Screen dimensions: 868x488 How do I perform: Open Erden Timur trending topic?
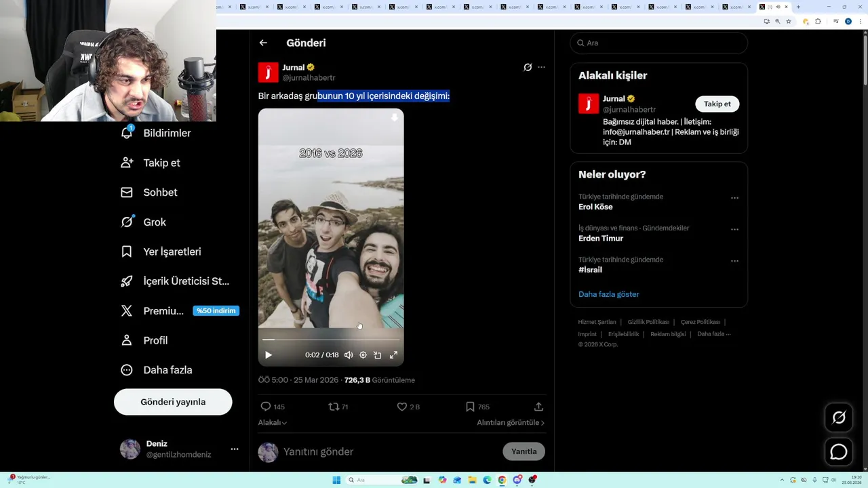click(601, 239)
